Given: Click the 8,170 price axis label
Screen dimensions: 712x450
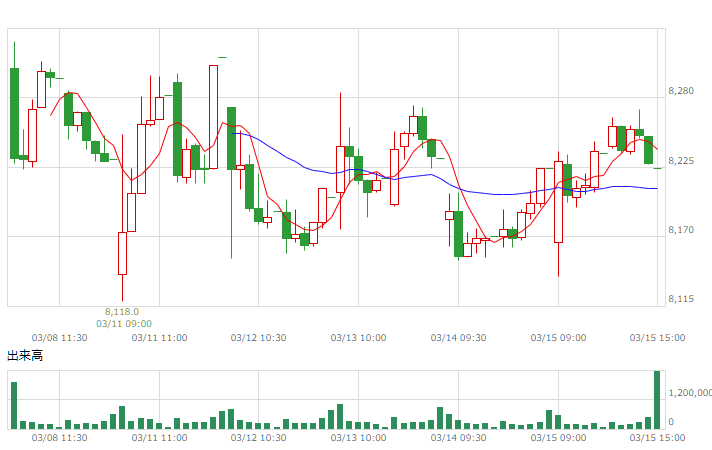Looking at the screenshot, I should (681, 230).
